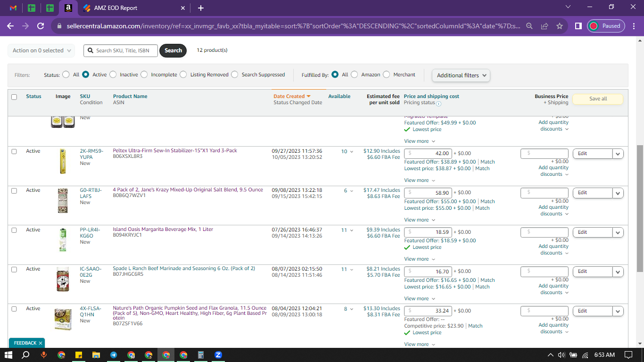Open the browser side panel
644x362 pixels.
tap(578, 26)
